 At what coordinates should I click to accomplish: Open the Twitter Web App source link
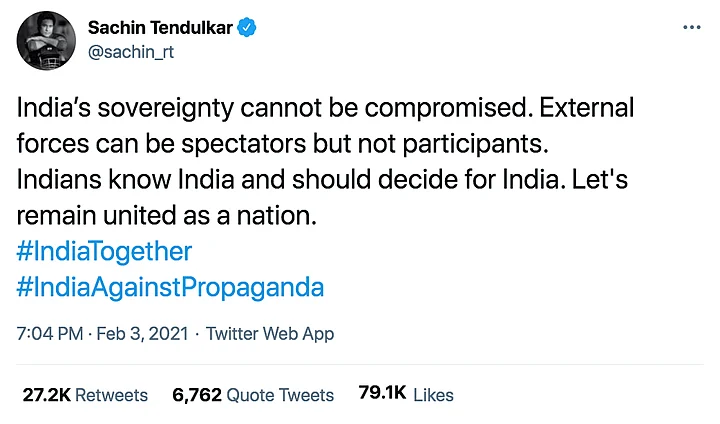(x=270, y=334)
